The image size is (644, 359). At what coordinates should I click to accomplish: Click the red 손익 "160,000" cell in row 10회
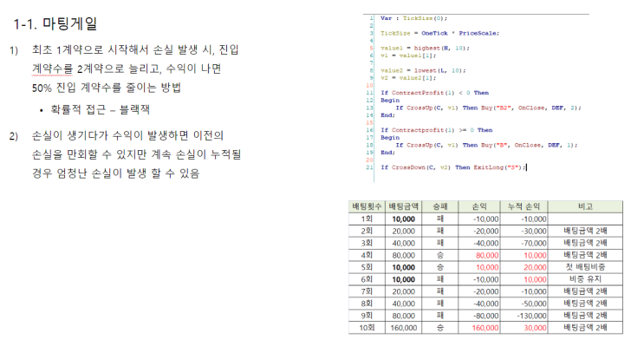coord(479,328)
